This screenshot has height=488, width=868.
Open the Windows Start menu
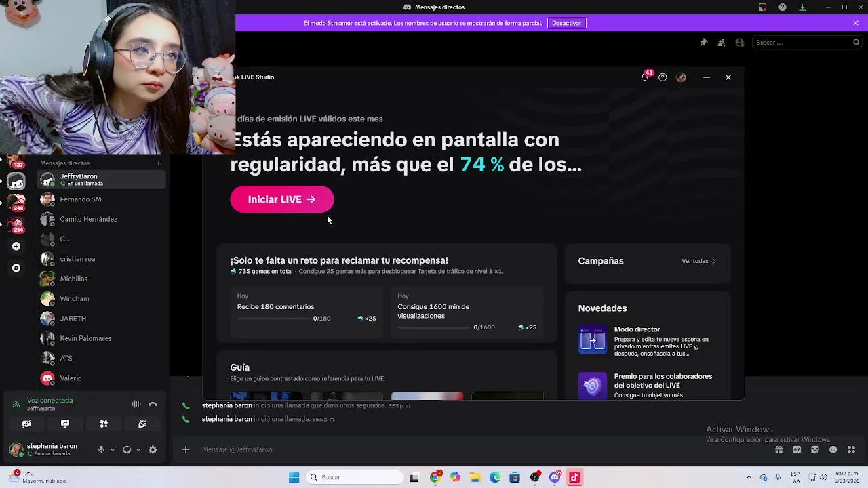pos(294,477)
